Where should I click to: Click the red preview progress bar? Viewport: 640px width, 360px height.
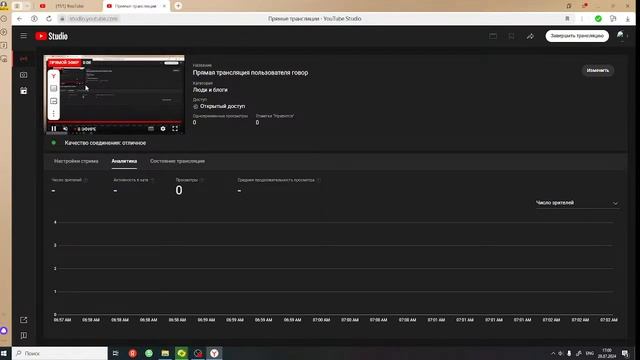click(114, 122)
